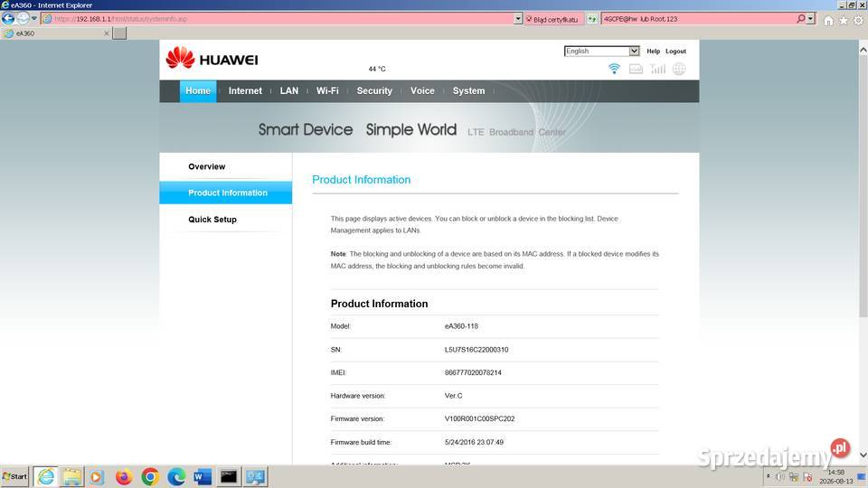
Task: Click the model value eA360-118
Action: pyautogui.click(x=461, y=326)
